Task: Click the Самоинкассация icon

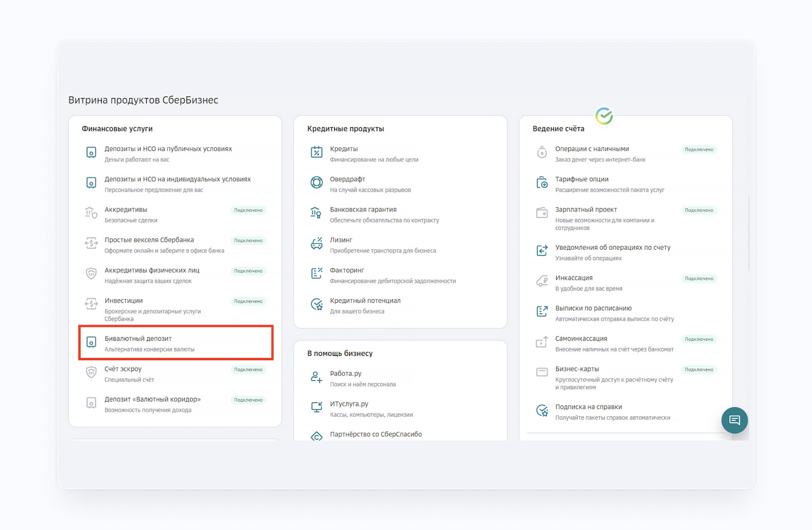Action: (x=542, y=342)
